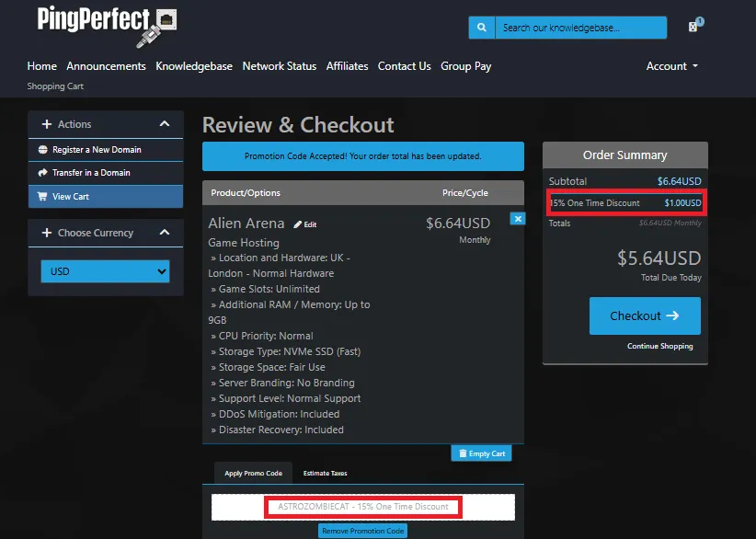Click the arrow icon on Checkout button

(672, 315)
